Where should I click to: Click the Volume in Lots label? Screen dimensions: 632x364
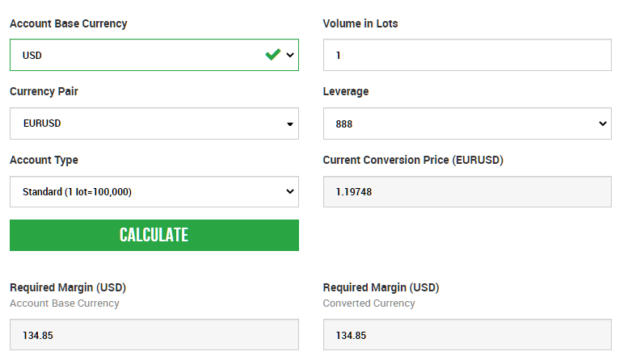pyautogui.click(x=360, y=23)
